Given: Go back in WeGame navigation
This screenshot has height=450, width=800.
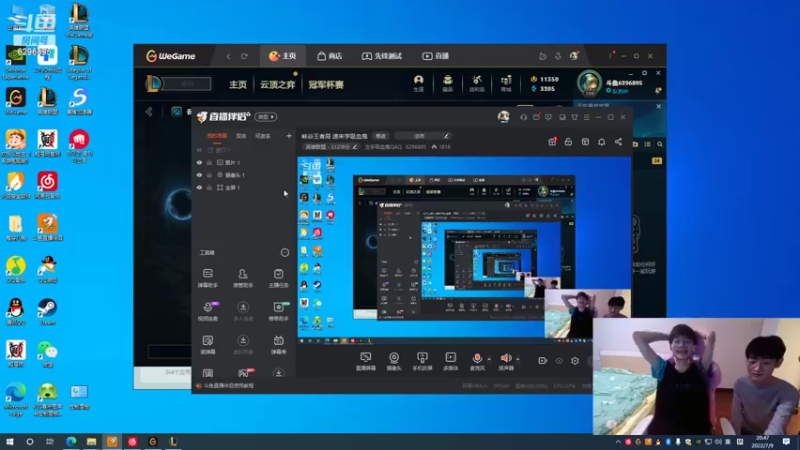Looking at the screenshot, I should [229, 56].
